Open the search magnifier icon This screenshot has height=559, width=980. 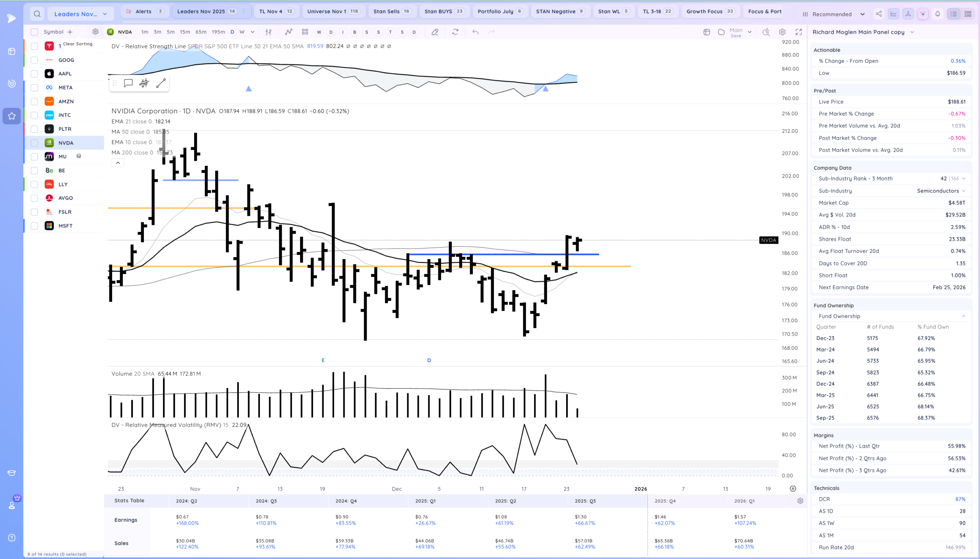click(37, 14)
